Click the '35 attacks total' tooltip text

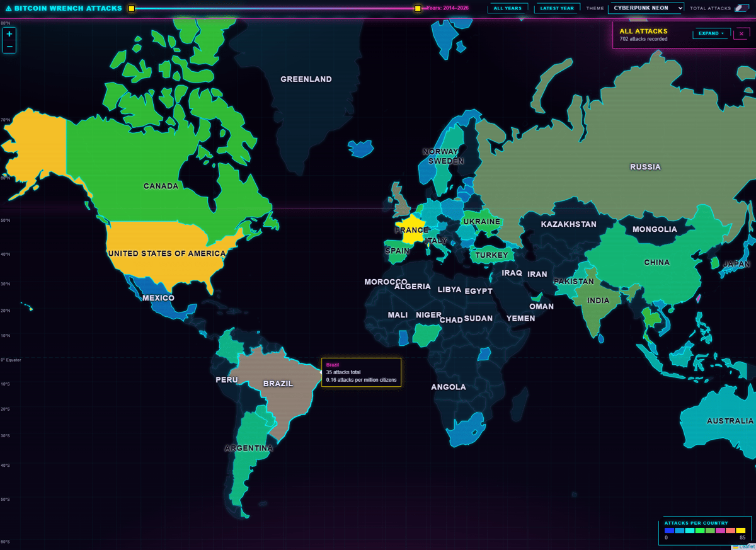[343, 372]
